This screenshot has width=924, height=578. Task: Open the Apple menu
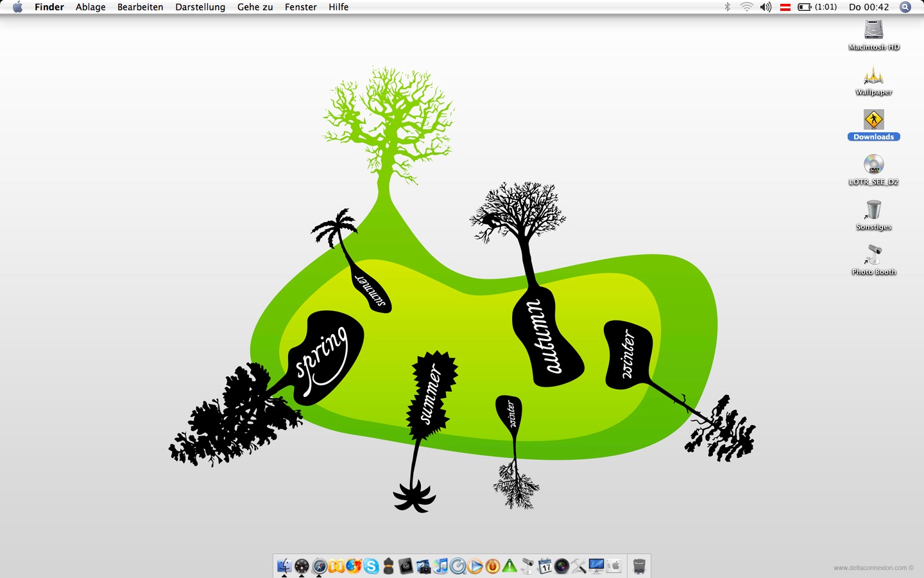[17, 7]
